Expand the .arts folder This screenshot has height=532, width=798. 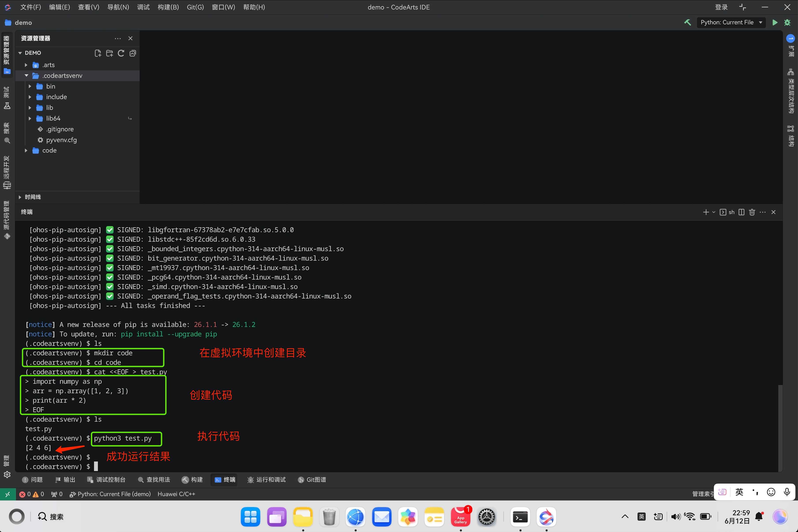(x=26, y=65)
